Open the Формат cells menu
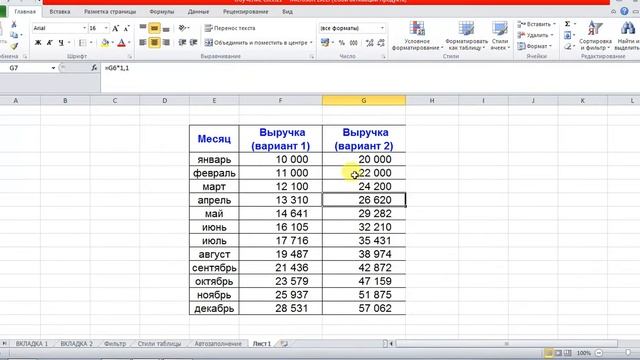Viewport: 640px width, 360px height. click(534, 46)
